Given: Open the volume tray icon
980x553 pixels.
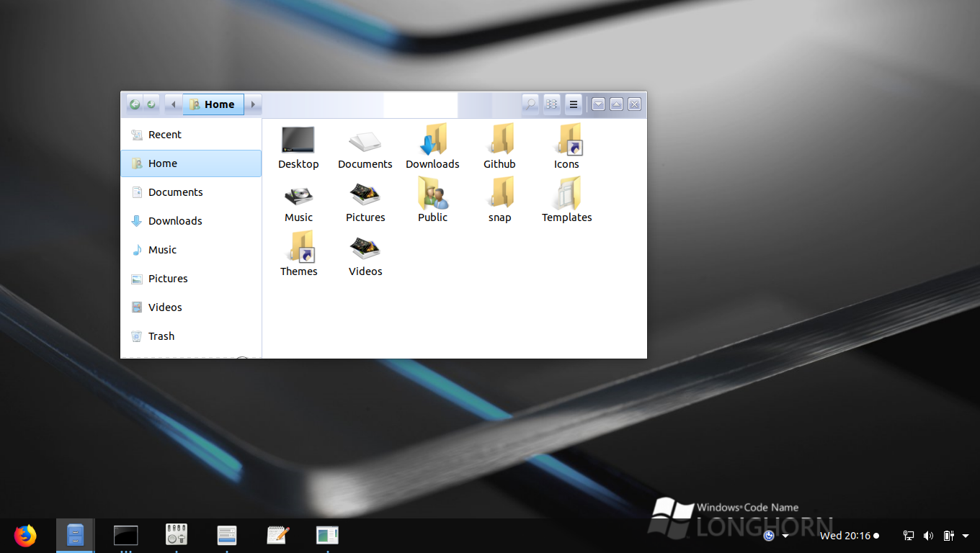Looking at the screenshot, I should 928,536.
